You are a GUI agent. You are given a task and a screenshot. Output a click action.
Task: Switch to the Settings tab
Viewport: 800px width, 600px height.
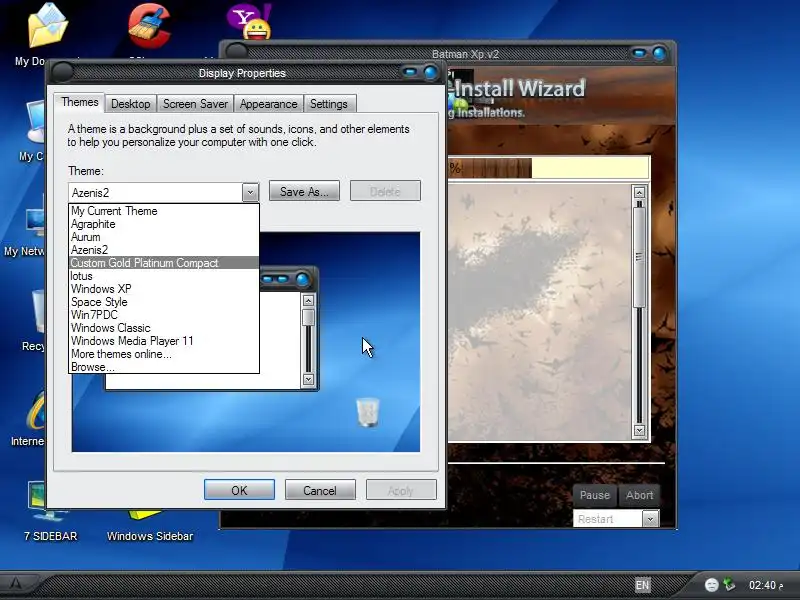pyautogui.click(x=329, y=104)
